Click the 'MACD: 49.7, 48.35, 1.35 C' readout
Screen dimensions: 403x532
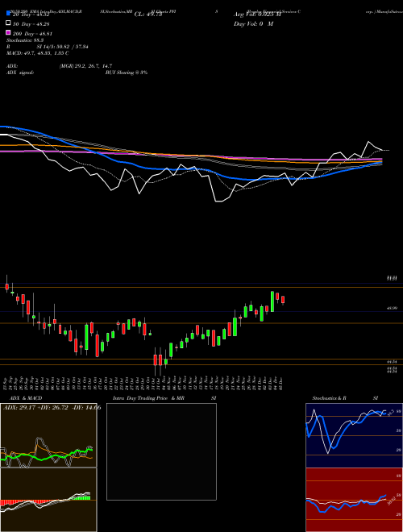(x=38, y=53)
